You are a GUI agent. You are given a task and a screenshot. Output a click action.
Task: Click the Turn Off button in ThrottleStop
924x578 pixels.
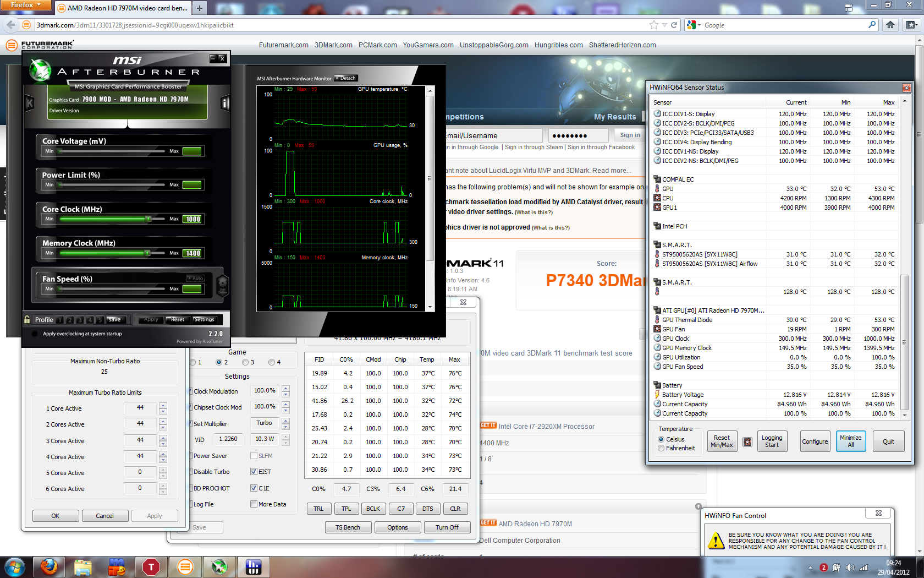pyautogui.click(x=447, y=527)
